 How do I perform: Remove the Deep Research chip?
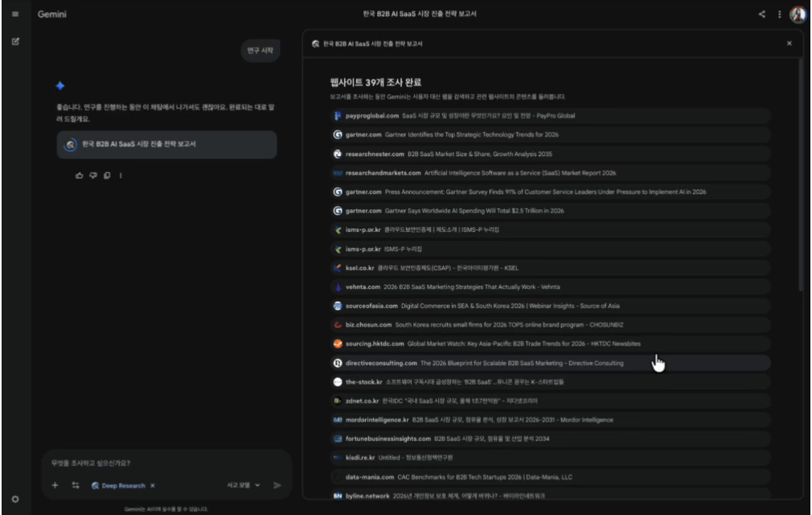pyautogui.click(x=152, y=485)
